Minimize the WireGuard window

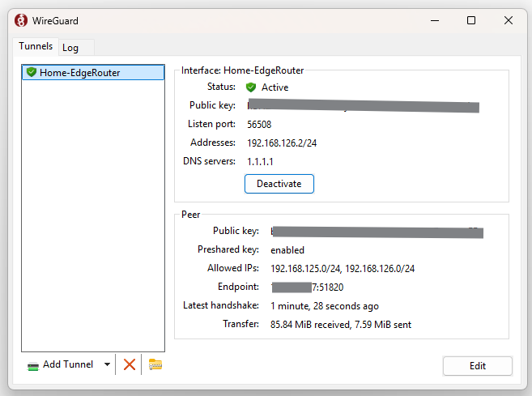click(x=434, y=20)
